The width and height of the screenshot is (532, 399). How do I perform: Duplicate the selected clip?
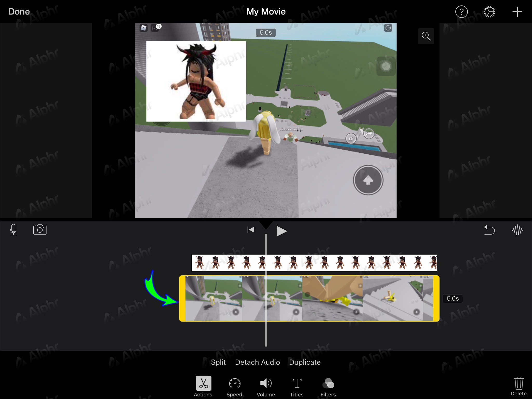(305, 362)
